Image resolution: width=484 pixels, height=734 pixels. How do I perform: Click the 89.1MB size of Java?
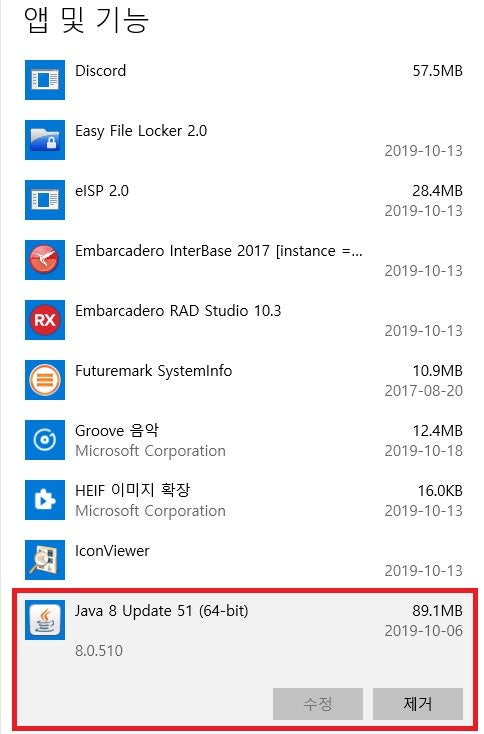[x=437, y=610]
